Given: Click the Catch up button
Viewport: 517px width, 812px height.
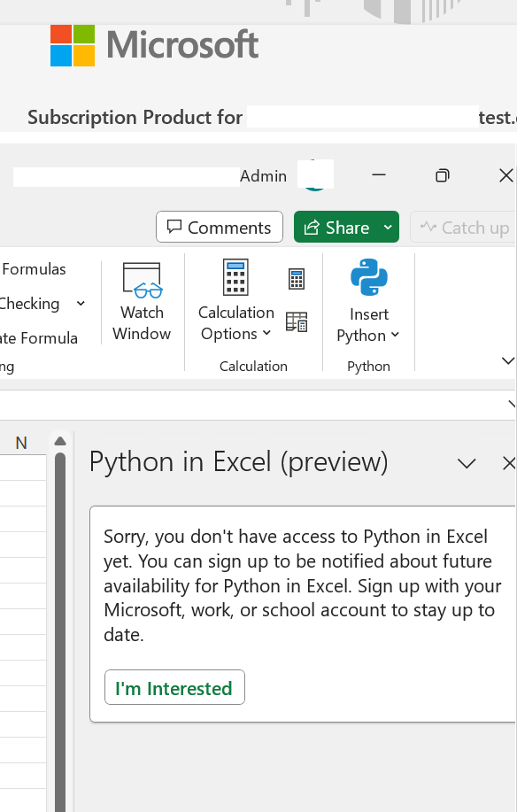Looking at the screenshot, I should pyautogui.click(x=464, y=227).
